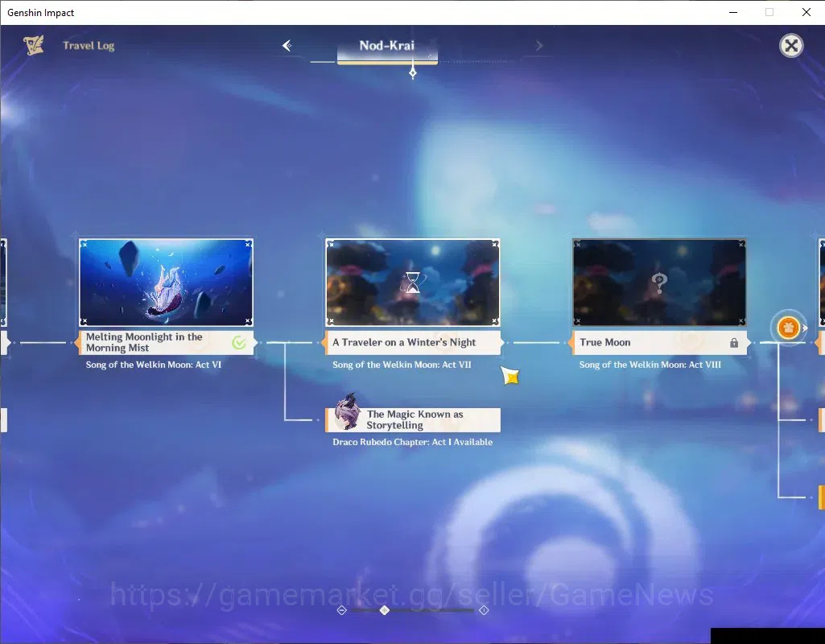Click Song of the Welkin Moon: Act VII label
The image size is (825, 644).
pos(402,365)
